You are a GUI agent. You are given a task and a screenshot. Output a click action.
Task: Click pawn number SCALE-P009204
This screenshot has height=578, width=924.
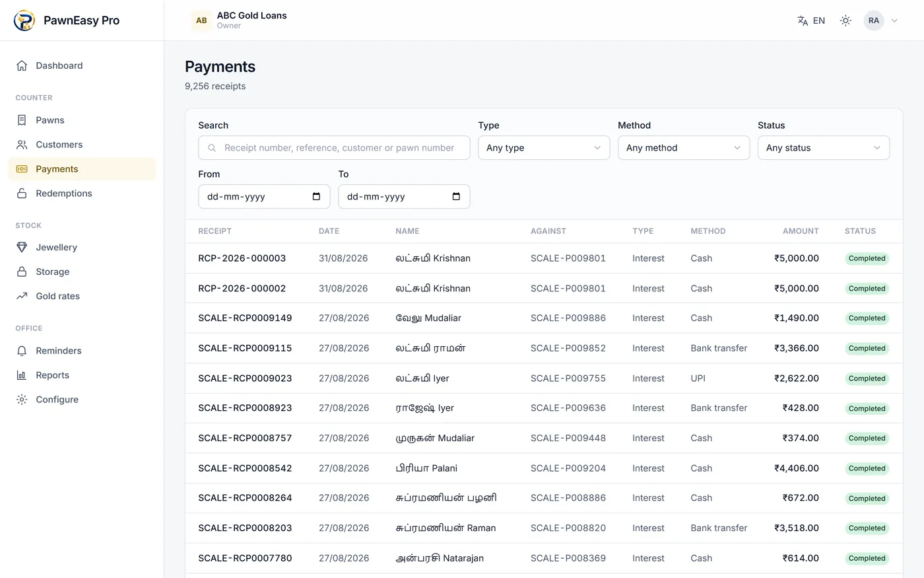click(568, 468)
